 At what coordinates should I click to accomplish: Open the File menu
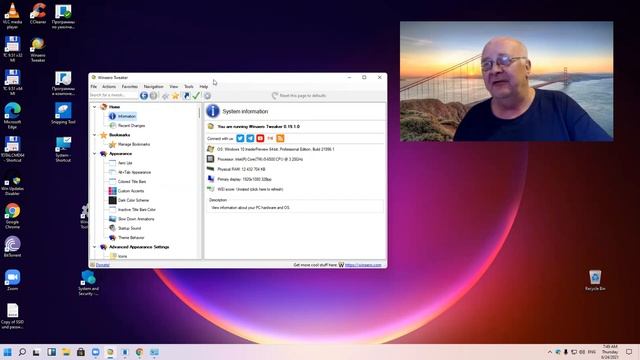click(x=93, y=87)
